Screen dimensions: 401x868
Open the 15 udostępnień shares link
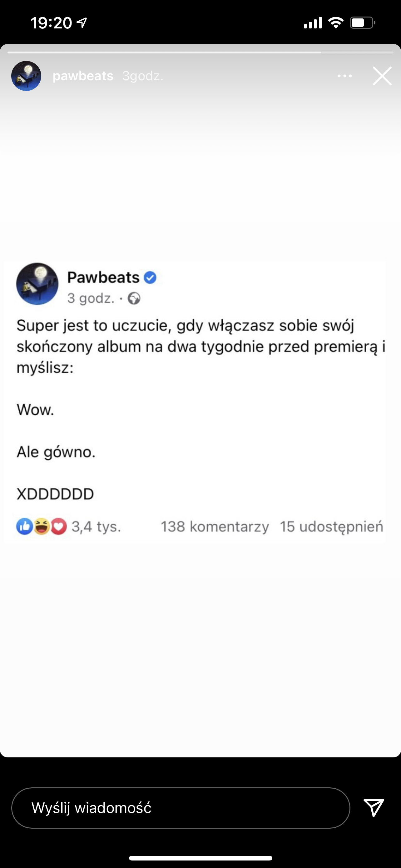coord(332,527)
